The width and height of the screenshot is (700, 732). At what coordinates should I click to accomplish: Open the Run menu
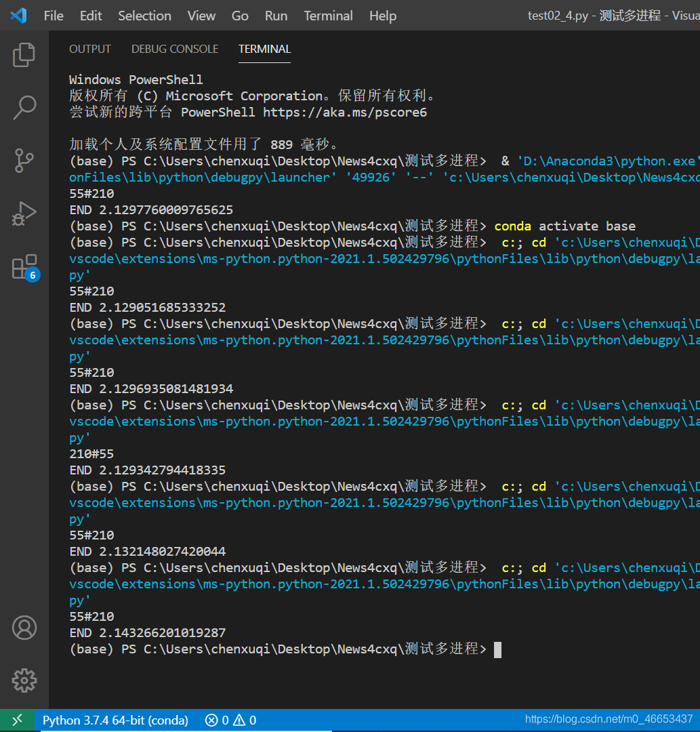275,16
